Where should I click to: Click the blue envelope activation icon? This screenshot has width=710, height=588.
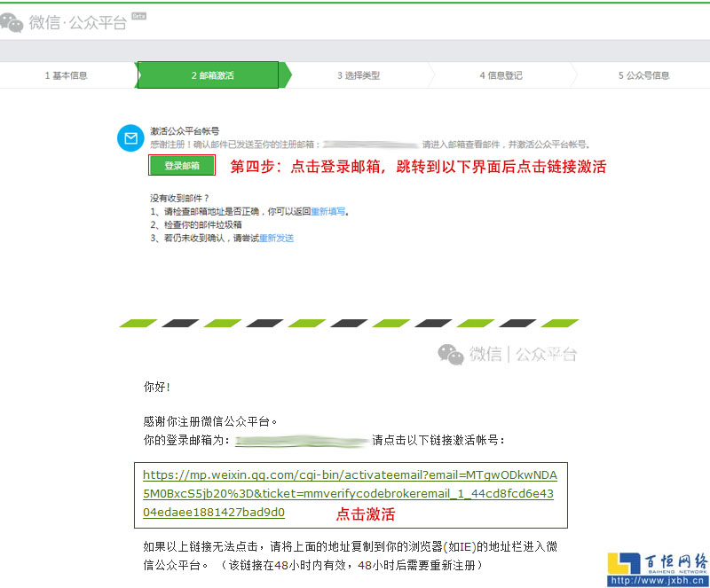point(131,137)
